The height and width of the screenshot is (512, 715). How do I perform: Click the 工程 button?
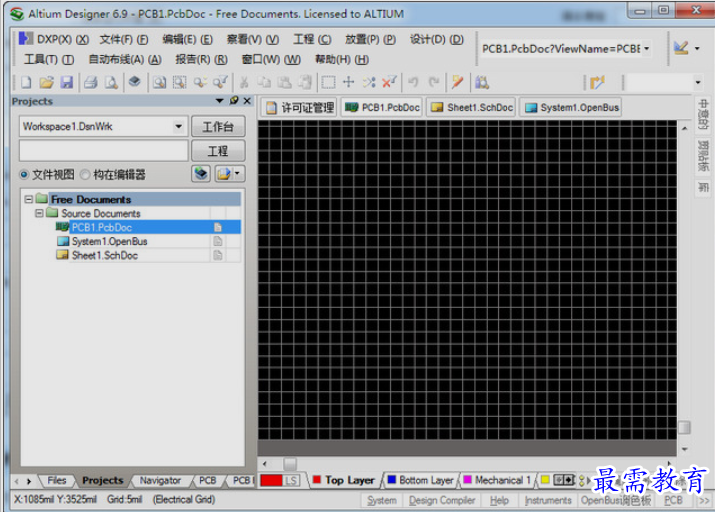pyautogui.click(x=217, y=151)
